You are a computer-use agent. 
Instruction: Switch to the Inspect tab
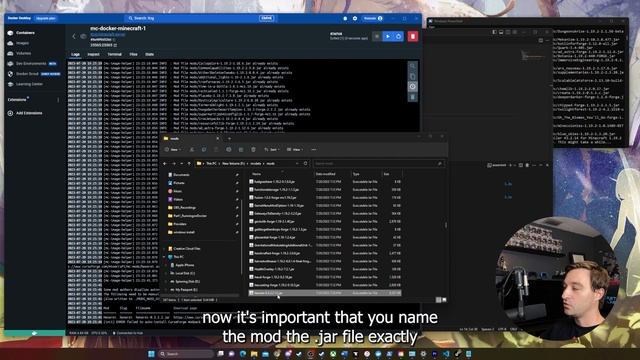click(93, 54)
